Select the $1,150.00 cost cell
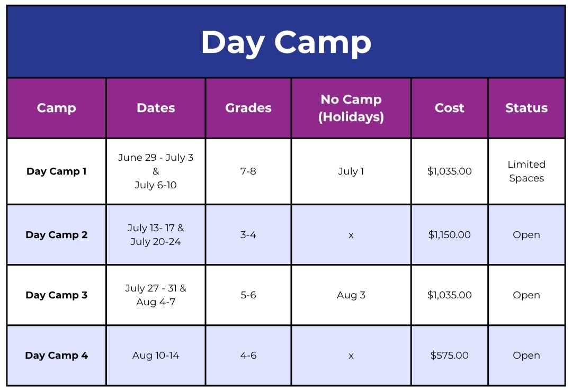 [450, 235]
